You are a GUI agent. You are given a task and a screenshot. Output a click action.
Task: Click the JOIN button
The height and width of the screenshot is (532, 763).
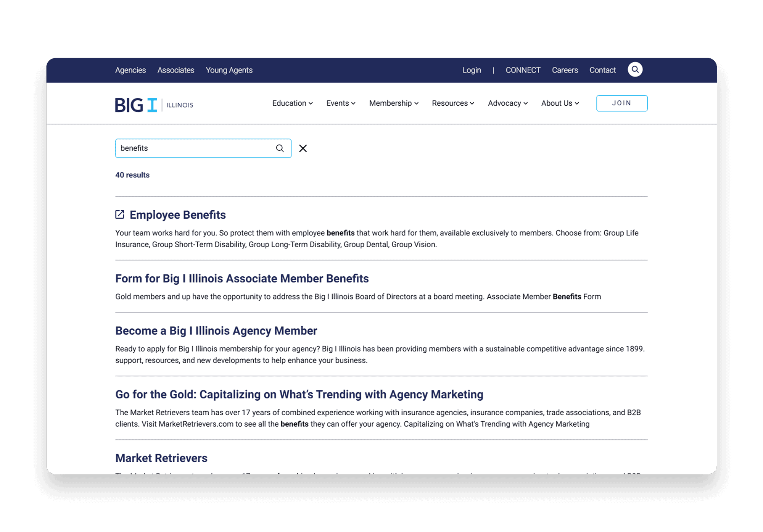pos(622,103)
